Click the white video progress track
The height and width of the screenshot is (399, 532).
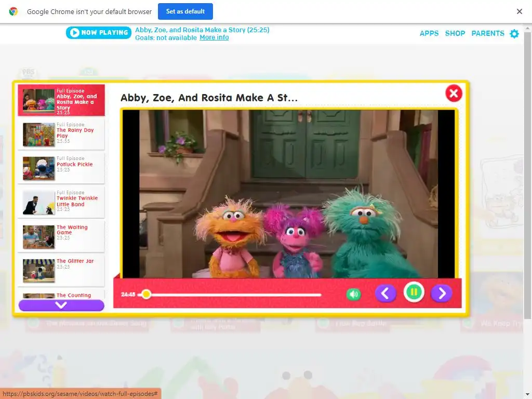coord(230,295)
